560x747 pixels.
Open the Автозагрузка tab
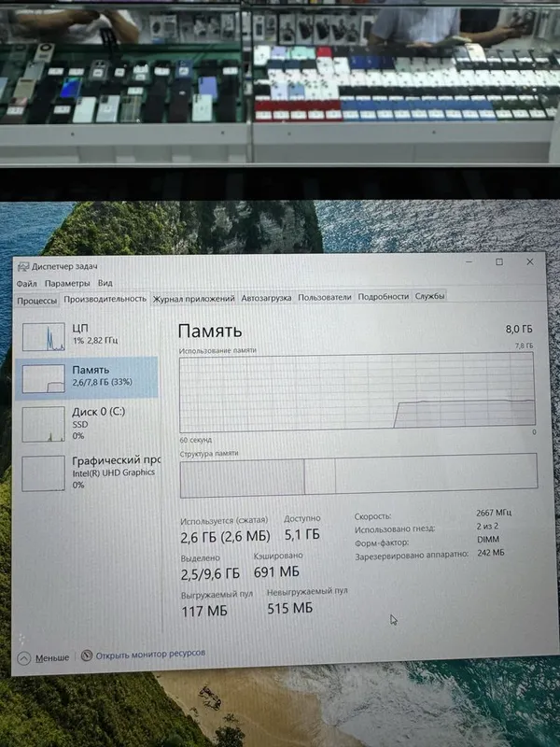pos(266,298)
